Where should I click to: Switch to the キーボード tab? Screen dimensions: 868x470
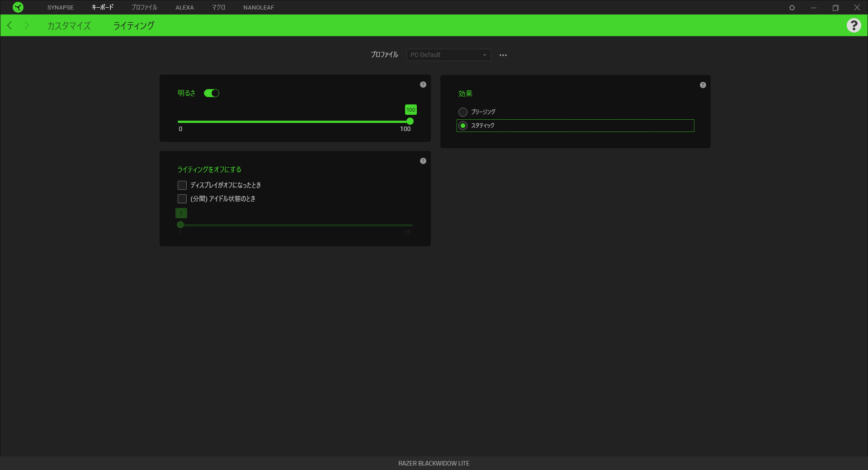(x=103, y=7)
